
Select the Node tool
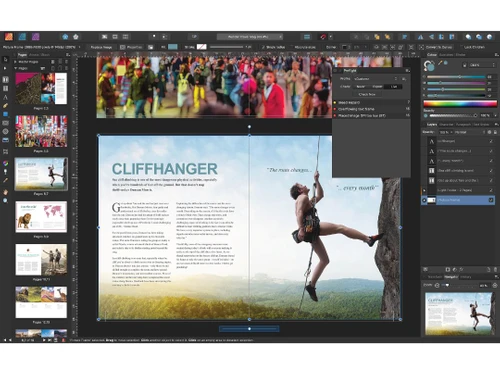(5, 68)
